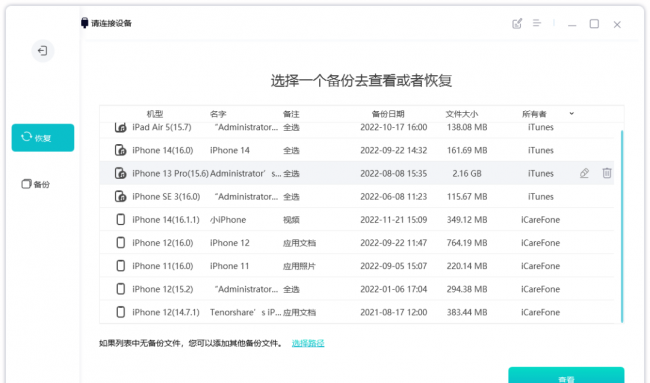Open the menu list icon in title bar
The width and height of the screenshot is (650, 383).
click(537, 23)
